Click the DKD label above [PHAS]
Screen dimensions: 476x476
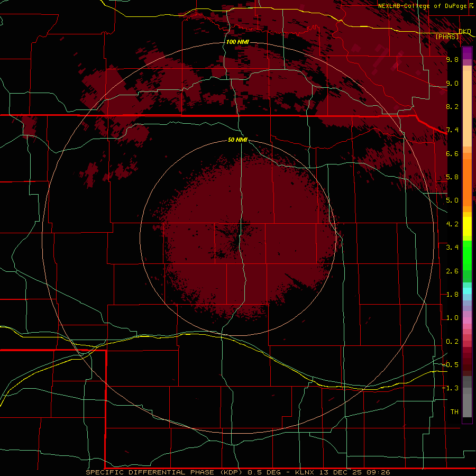point(465,31)
